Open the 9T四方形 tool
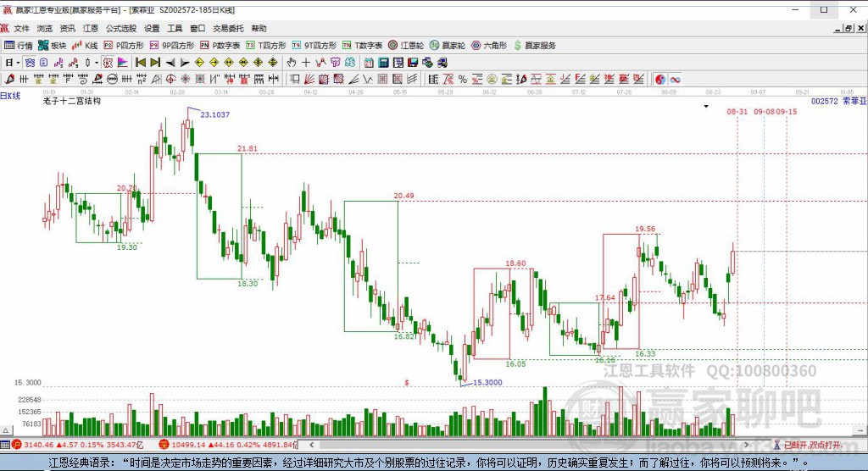The width and height of the screenshot is (868, 471). pos(314,46)
